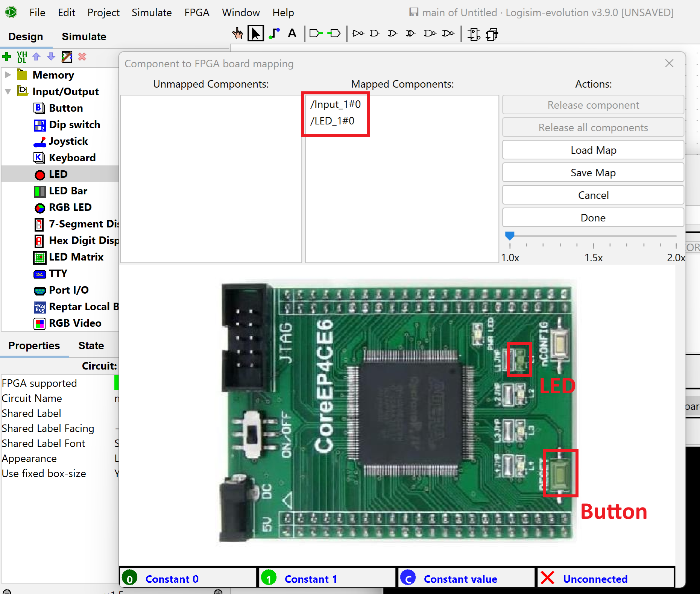The width and height of the screenshot is (700, 594).
Task: Add a NAND gate from toolbar
Action: pos(430,34)
